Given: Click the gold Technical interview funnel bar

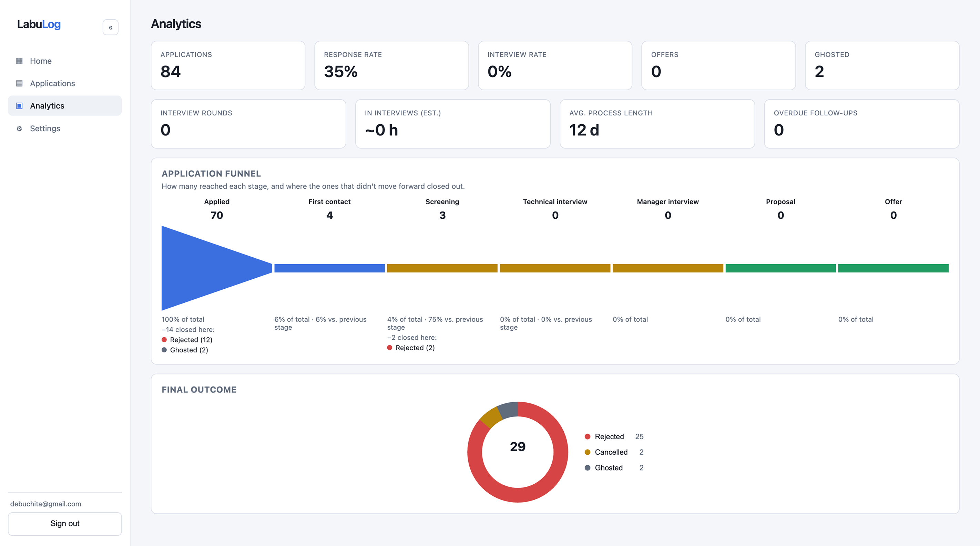Looking at the screenshot, I should point(555,268).
